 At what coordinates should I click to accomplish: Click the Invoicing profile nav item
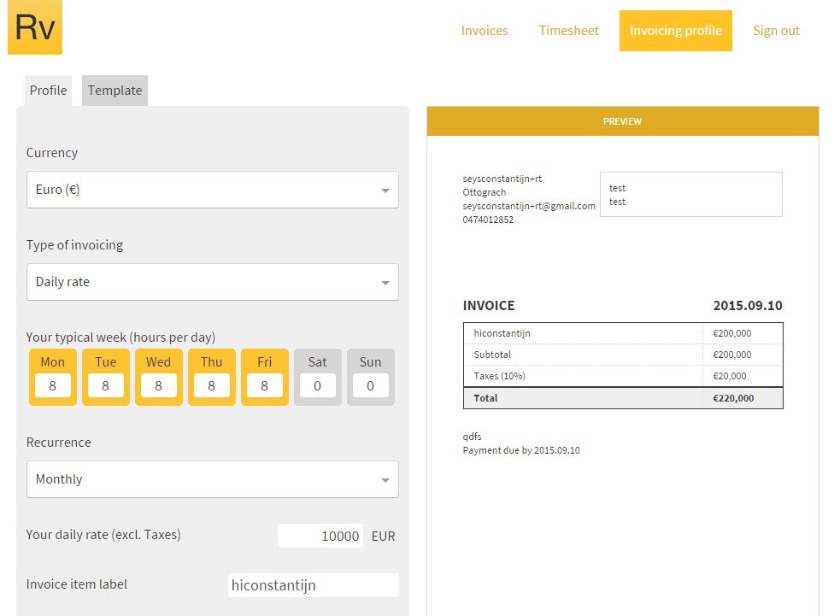pos(676,31)
